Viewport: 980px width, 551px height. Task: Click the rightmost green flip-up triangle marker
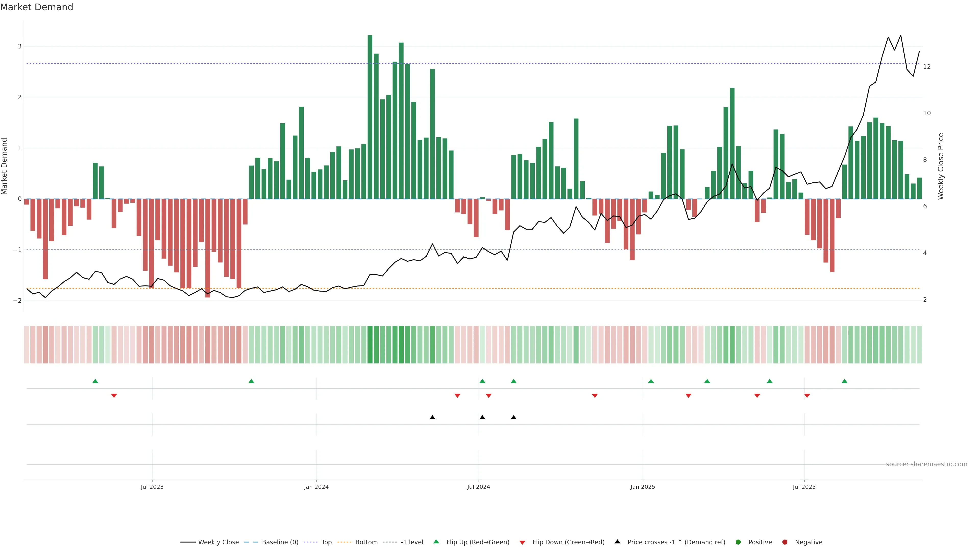point(844,381)
